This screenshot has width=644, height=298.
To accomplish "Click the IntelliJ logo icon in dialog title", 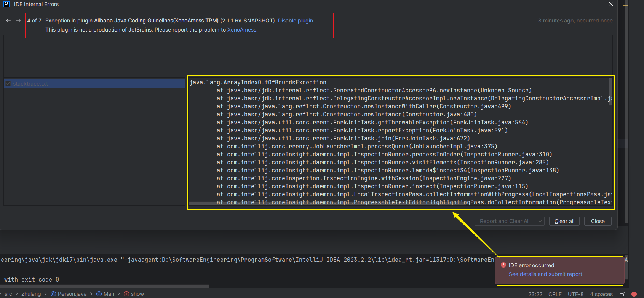I will 6,4.
